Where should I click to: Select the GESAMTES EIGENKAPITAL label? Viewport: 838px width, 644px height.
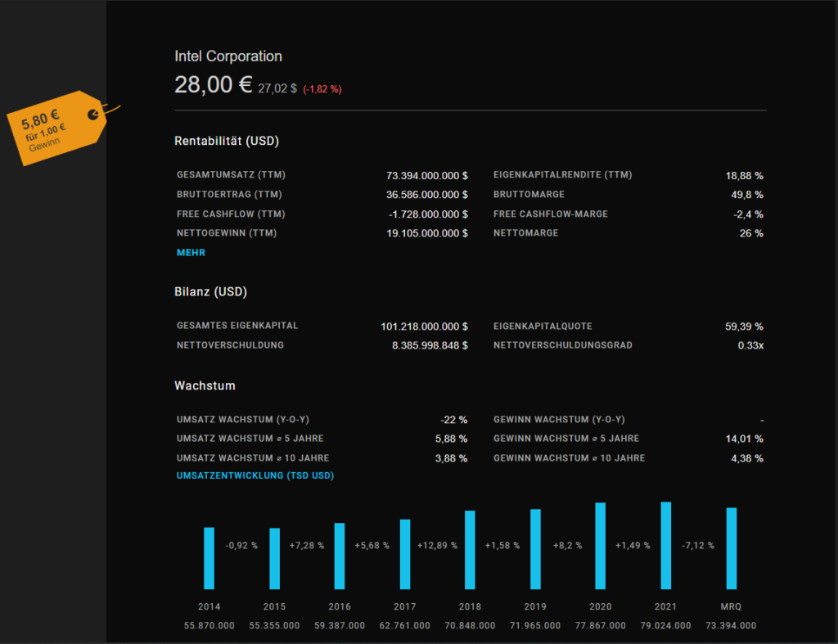coord(237,326)
